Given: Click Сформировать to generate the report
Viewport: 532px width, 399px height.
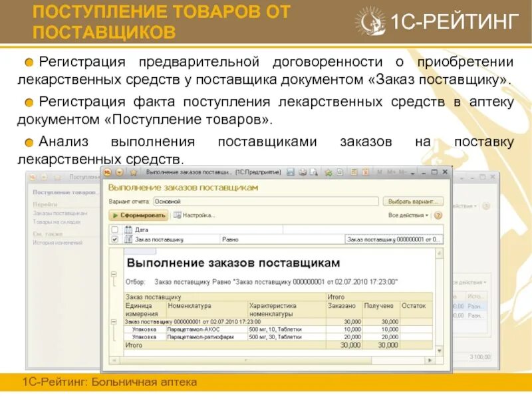Looking at the screenshot, I should pos(139,215).
